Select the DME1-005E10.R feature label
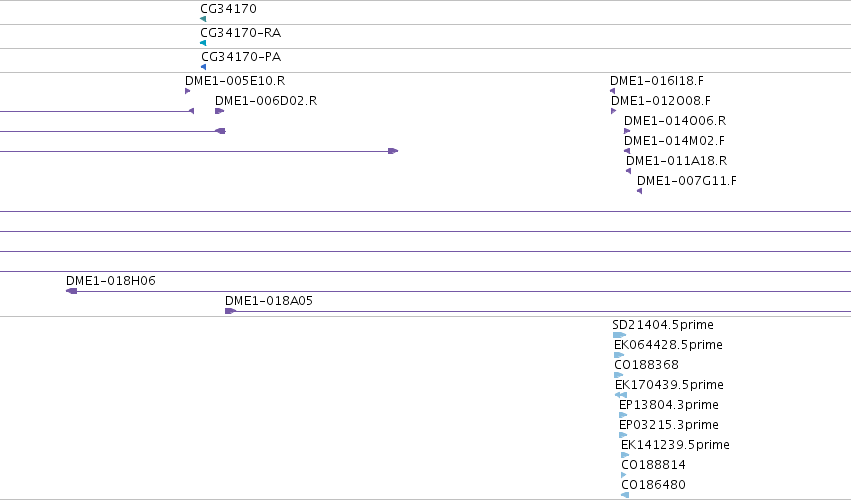 (235, 80)
